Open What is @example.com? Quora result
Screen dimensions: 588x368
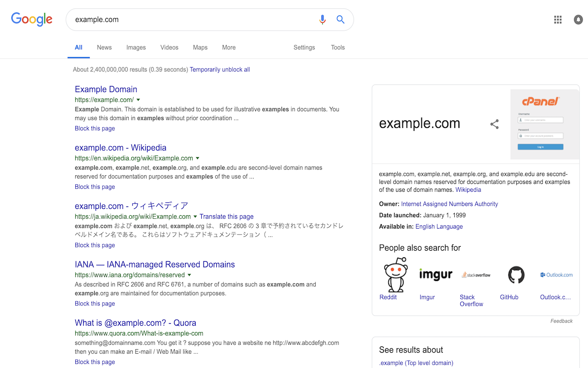pos(136,323)
